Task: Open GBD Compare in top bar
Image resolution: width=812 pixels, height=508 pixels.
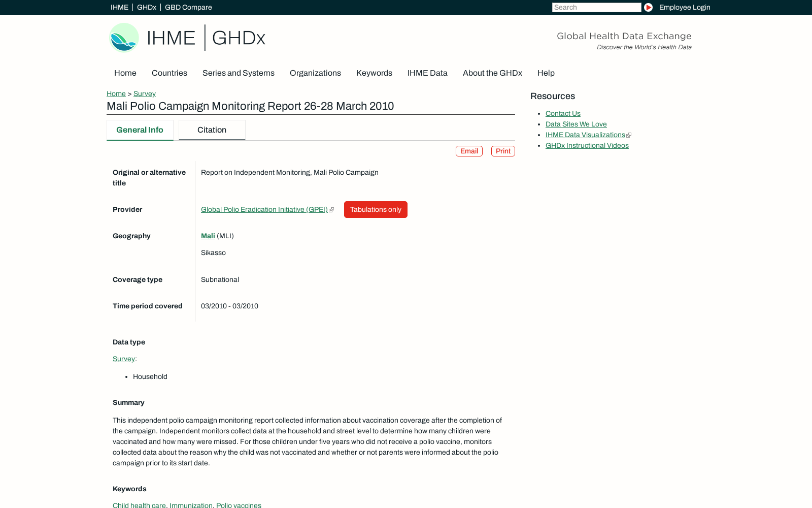Action: tap(188, 7)
